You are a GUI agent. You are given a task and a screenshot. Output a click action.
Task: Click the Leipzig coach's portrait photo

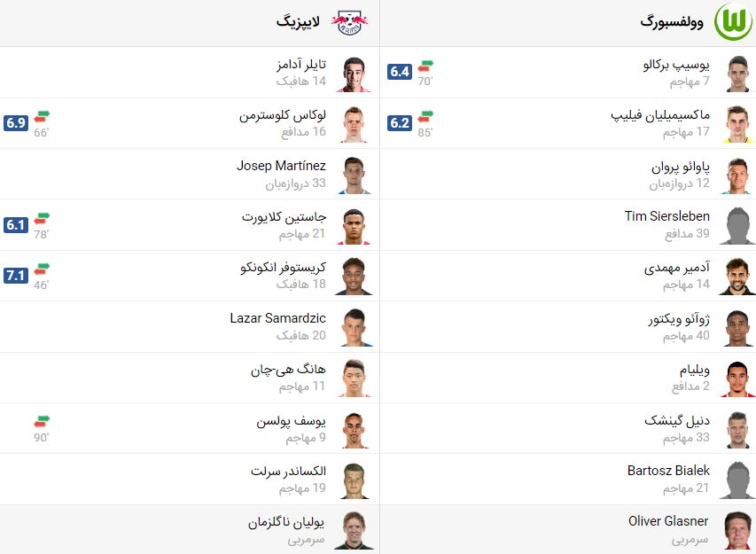click(355, 530)
